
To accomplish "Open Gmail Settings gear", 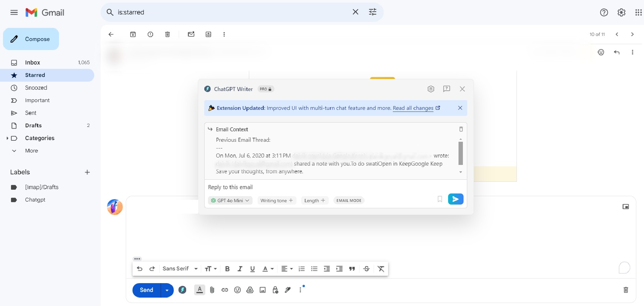I will tap(622, 12).
